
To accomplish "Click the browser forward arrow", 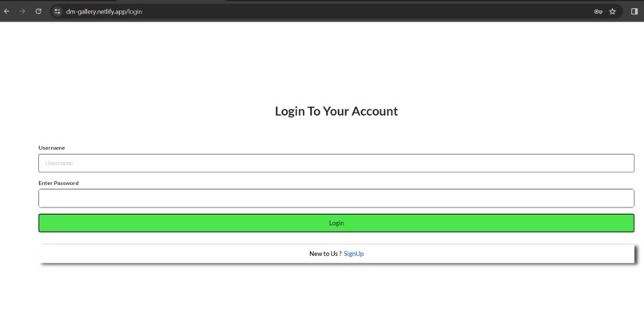I will click(x=22, y=11).
